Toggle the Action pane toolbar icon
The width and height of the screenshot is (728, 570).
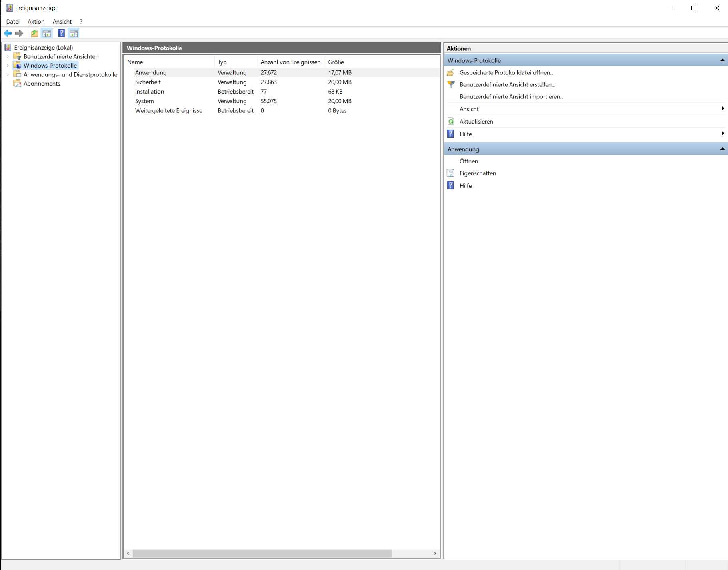coord(74,34)
